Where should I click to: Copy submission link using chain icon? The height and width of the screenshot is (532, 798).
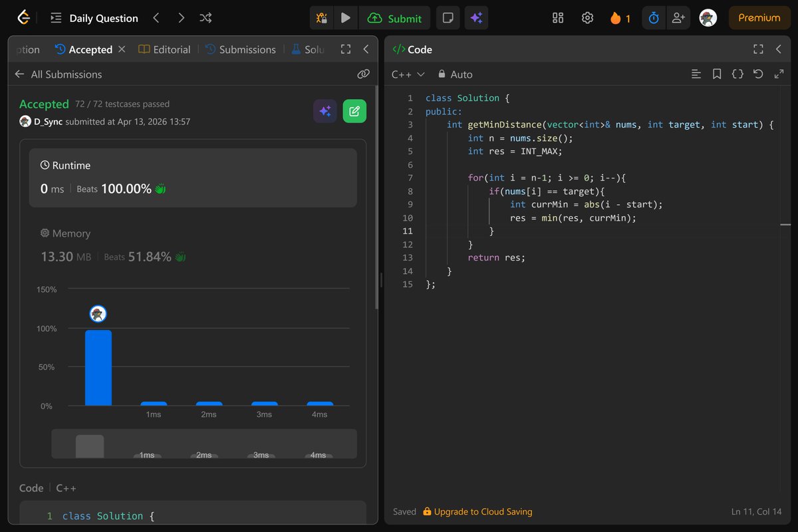point(363,74)
